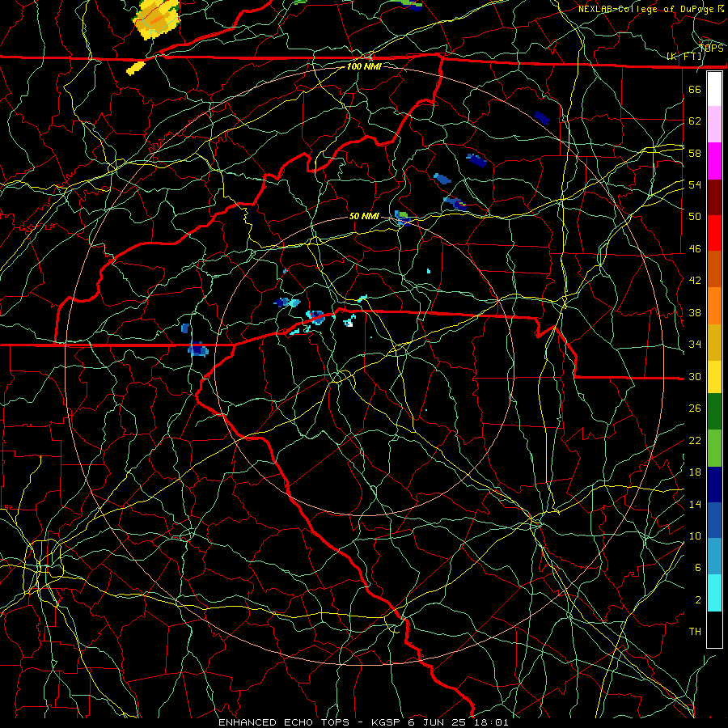Screen dimensions: 728x728
Task: Click the legend value 54
Action: 695,184
